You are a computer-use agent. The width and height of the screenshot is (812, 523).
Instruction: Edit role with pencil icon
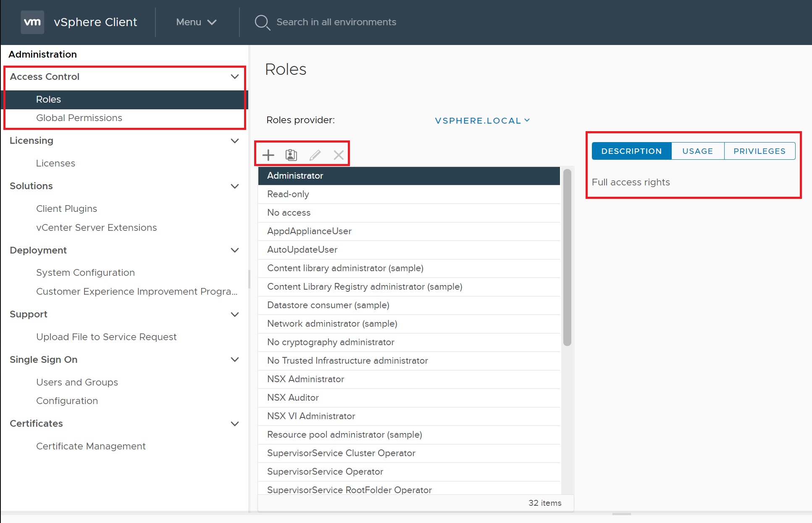click(x=315, y=155)
